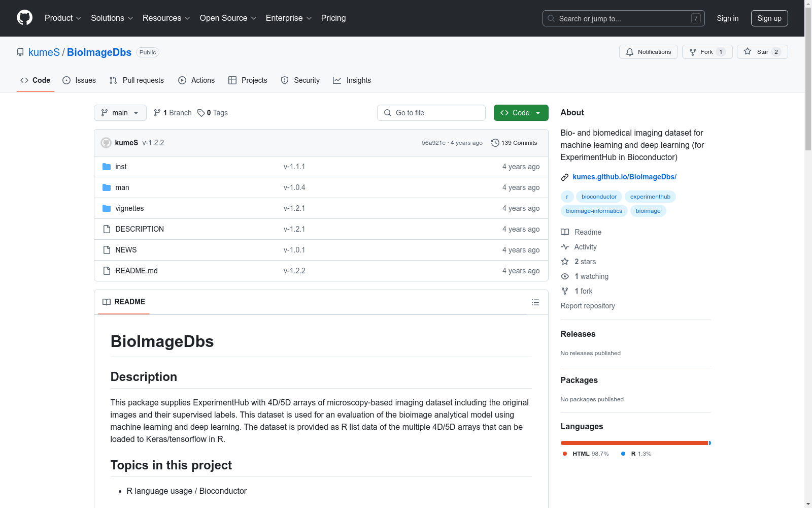Image resolution: width=812 pixels, height=508 pixels.
Task: Click the Search or jump to field
Action: tap(624, 18)
